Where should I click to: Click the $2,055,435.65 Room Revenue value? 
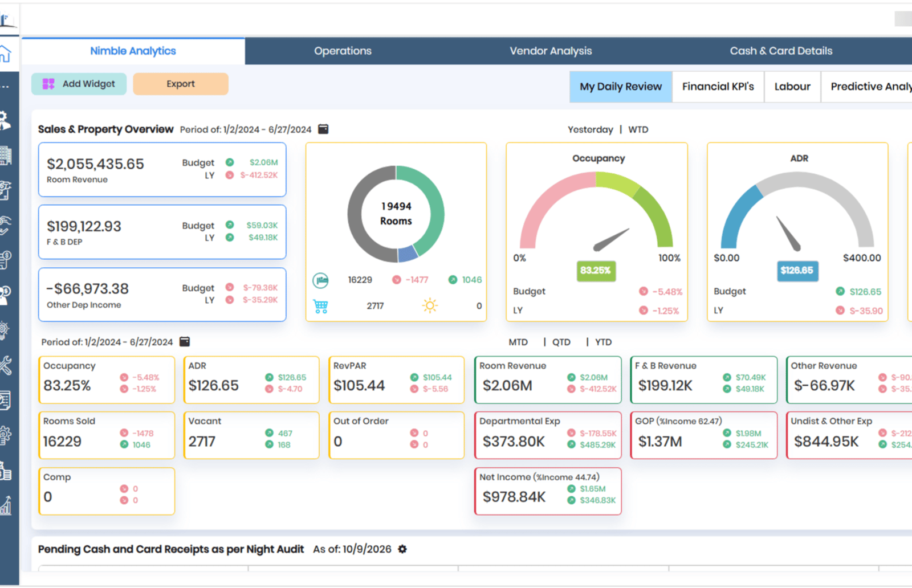(95, 164)
